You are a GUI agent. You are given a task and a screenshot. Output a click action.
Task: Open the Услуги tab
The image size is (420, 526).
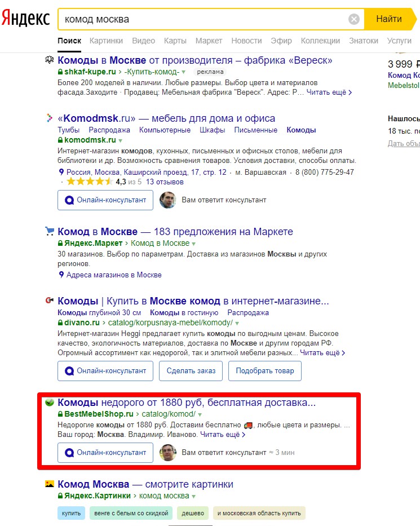click(x=399, y=41)
